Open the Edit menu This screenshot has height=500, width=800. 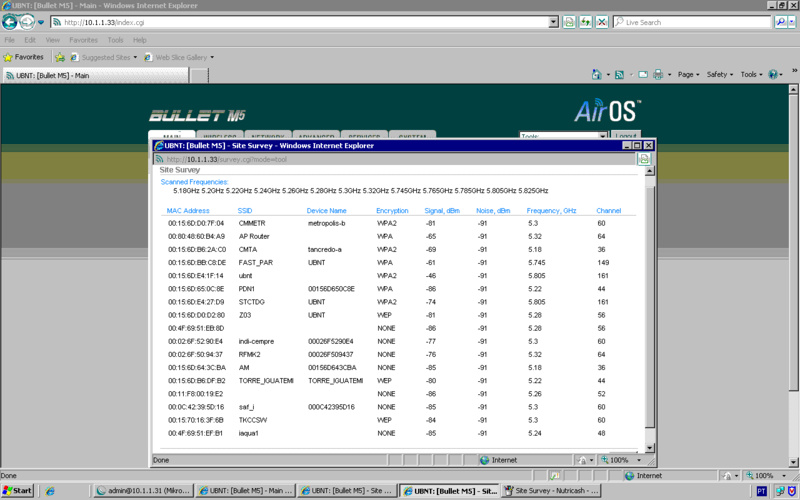point(30,40)
